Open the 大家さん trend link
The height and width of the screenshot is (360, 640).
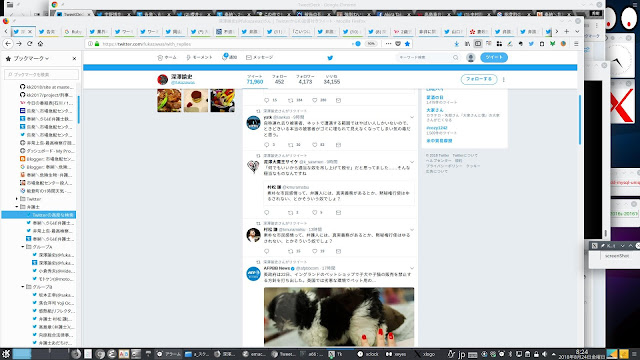[x=434, y=110]
